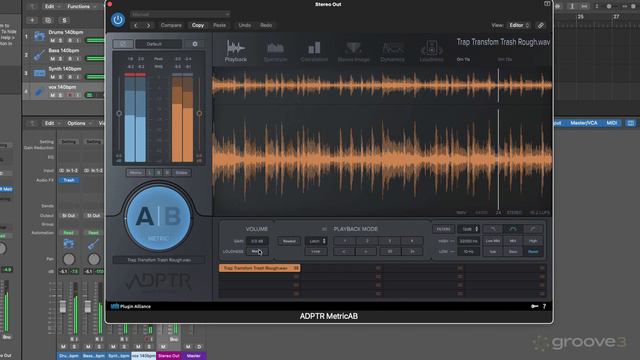Go to next preset arrow
Screen dimensions: 640x360
click(149, 25)
